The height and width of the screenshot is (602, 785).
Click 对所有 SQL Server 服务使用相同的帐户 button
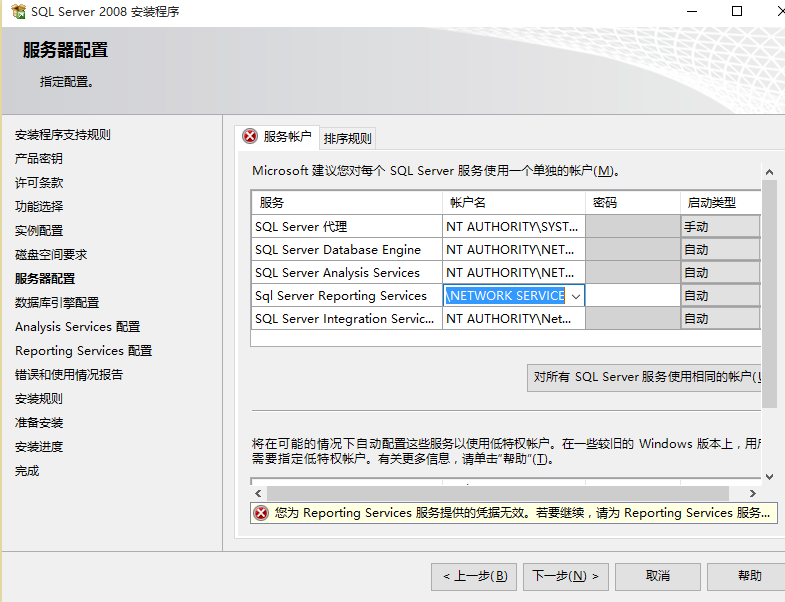(x=644, y=378)
